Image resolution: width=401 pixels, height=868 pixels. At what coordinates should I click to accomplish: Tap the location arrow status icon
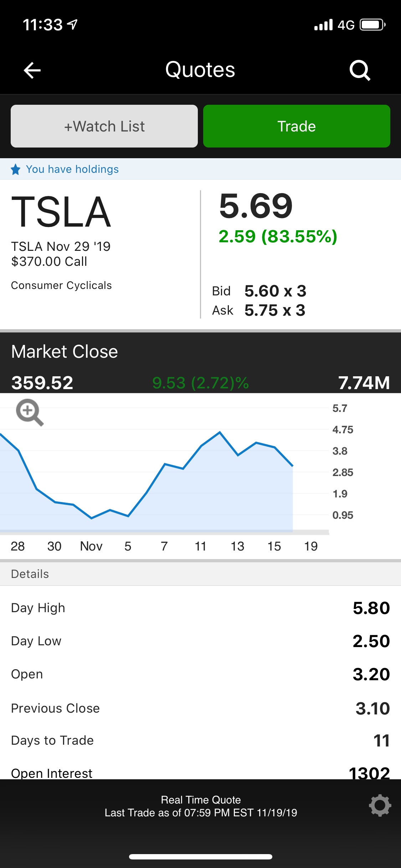click(x=73, y=25)
